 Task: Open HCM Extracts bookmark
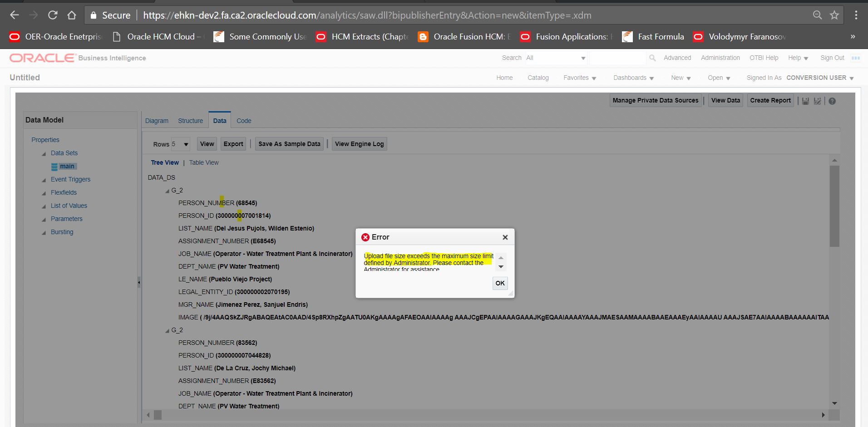click(x=363, y=37)
